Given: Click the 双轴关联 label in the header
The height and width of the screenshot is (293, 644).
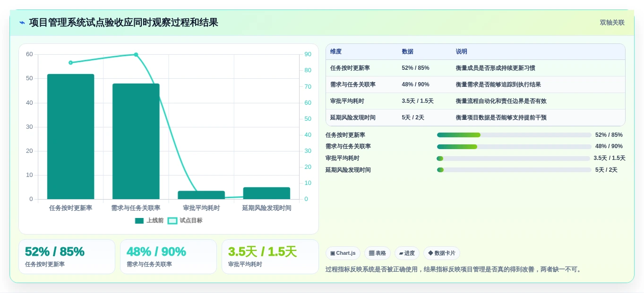Looking at the screenshot, I should (x=612, y=23).
